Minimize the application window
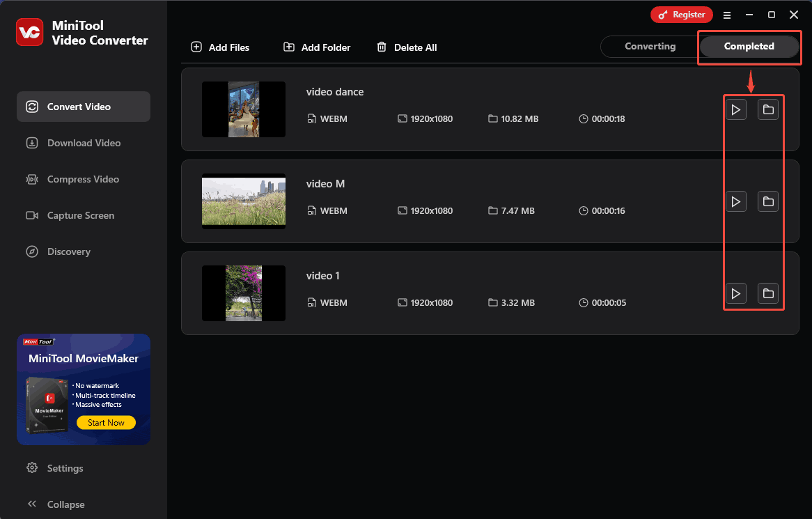The width and height of the screenshot is (812, 519). [x=749, y=15]
